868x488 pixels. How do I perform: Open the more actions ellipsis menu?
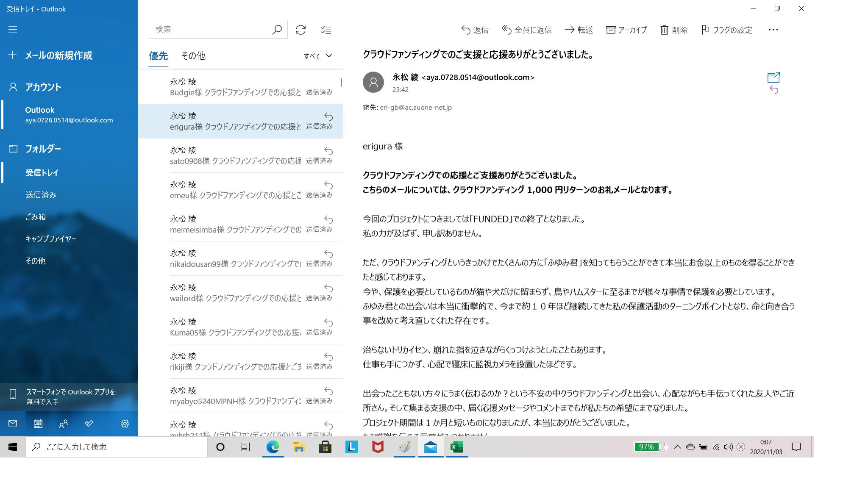click(x=773, y=30)
